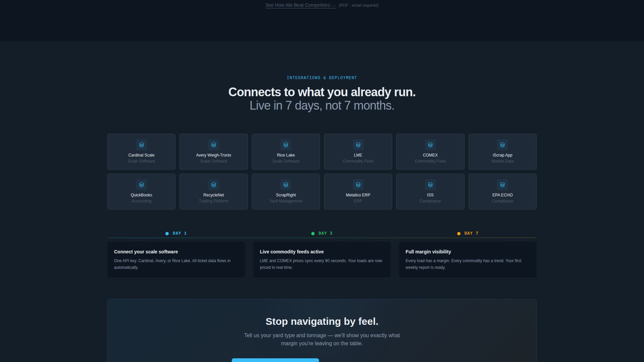The height and width of the screenshot is (362, 644).
Task: Click the database icon on QuickBooks card
Action: 141,185
